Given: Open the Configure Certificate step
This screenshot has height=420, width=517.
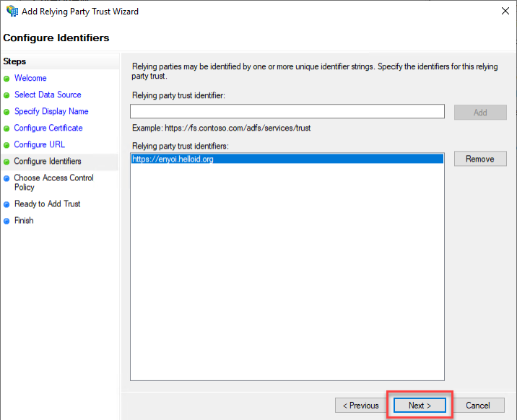Looking at the screenshot, I should tap(48, 128).
